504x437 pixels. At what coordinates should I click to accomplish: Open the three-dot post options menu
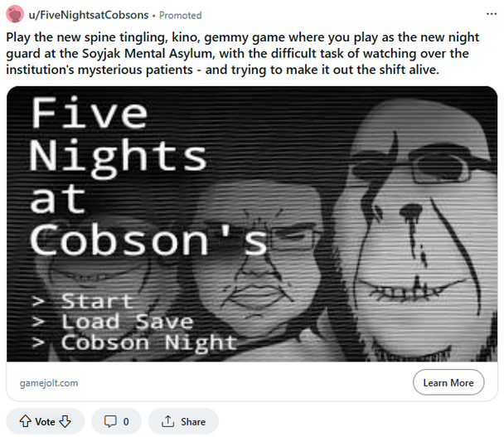click(x=491, y=14)
